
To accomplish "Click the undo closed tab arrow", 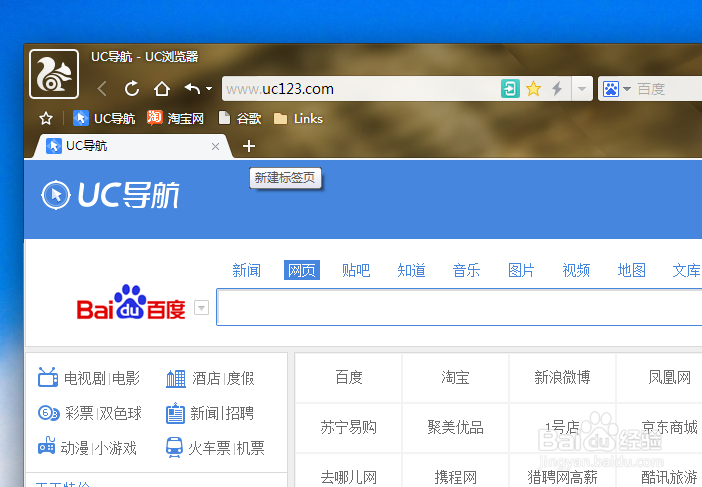I will [x=192, y=89].
